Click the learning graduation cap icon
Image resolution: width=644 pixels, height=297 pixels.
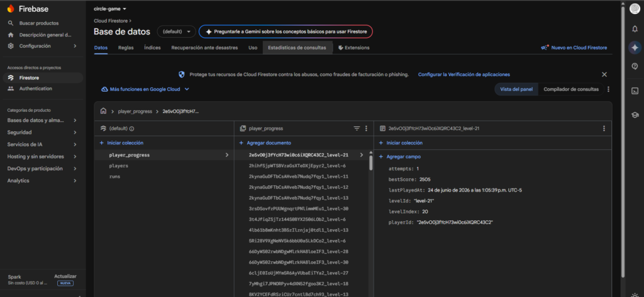pyautogui.click(x=635, y=116)
